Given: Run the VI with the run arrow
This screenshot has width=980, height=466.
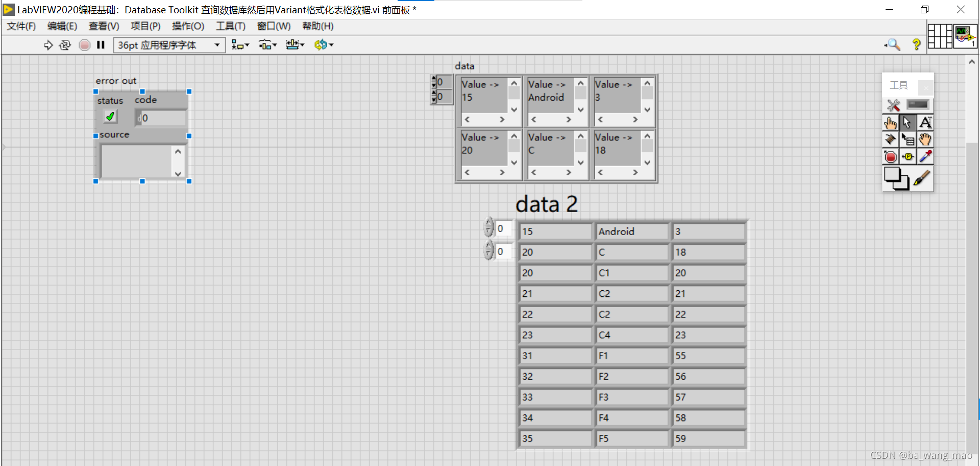Looking at the screenshot, I should click(x=48, y=45).
